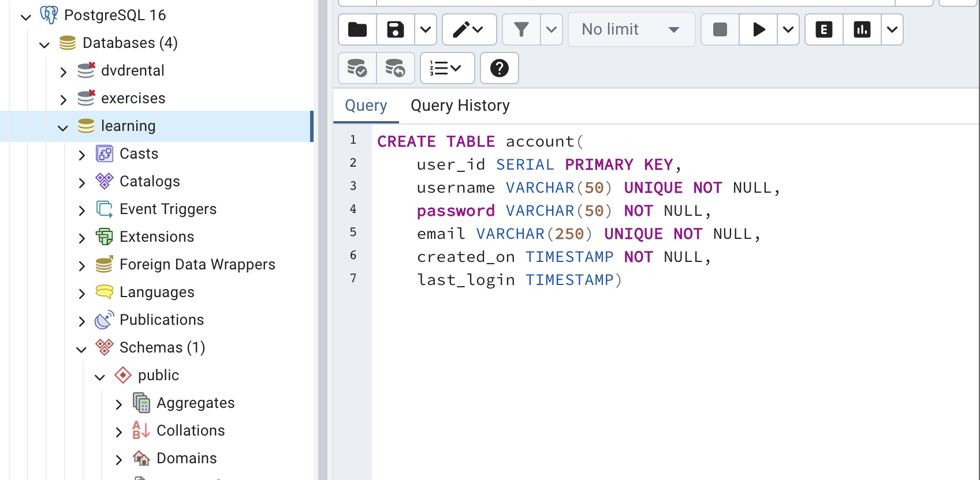
Task: Open explain options dropdown arrow
Action: click(892, 29)
